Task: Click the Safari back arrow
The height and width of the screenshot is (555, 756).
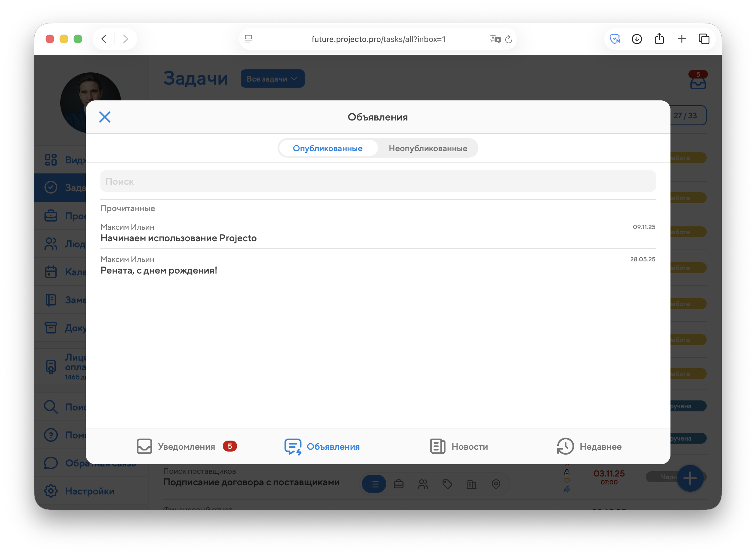Action: (104, 39)
